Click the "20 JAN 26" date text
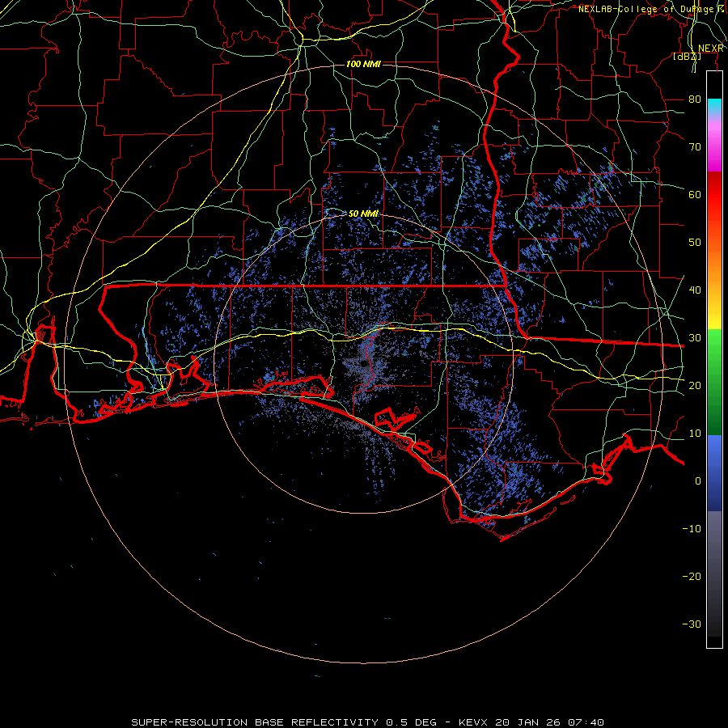Viewport: 728px width, 728px height. coord(528,722)
